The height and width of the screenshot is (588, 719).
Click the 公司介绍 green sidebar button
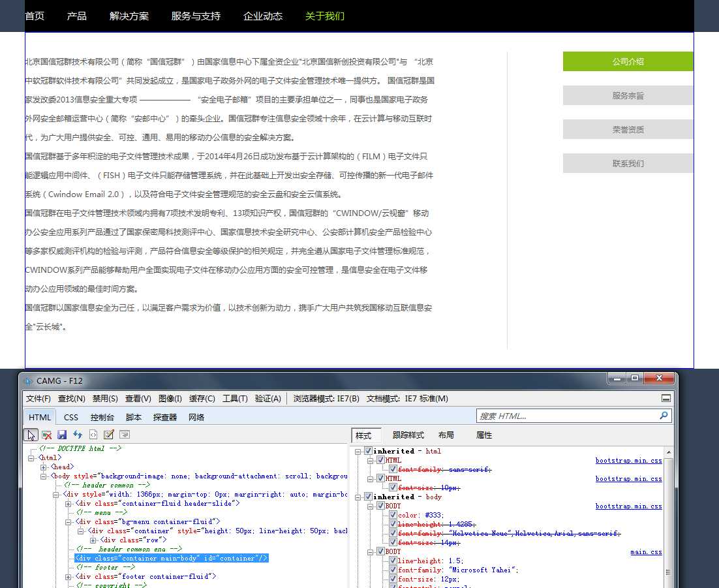tap(628, 61)
